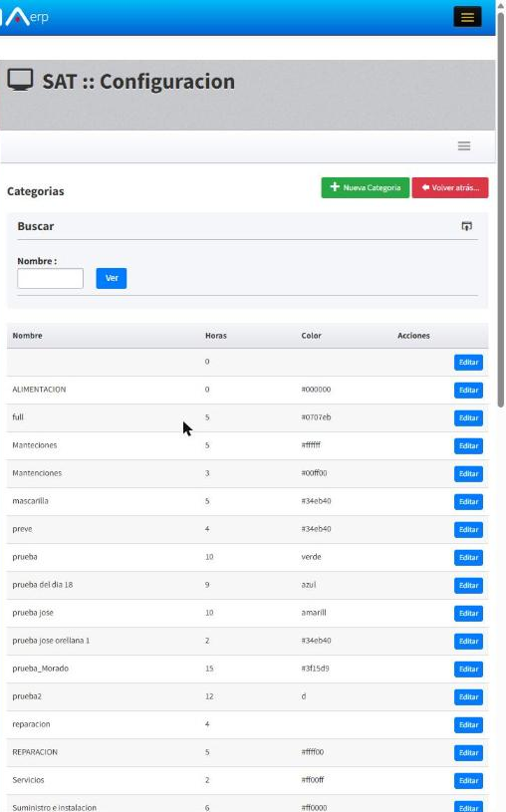Expand the gray three-line toolbar menu
The height and width of the screenshot is (812, 506).
464,146
